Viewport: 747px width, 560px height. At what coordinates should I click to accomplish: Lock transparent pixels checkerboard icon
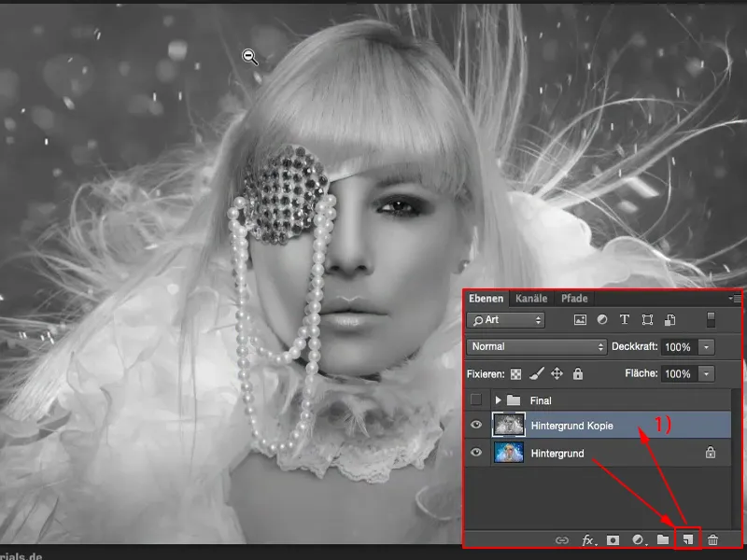click(516, 374)
